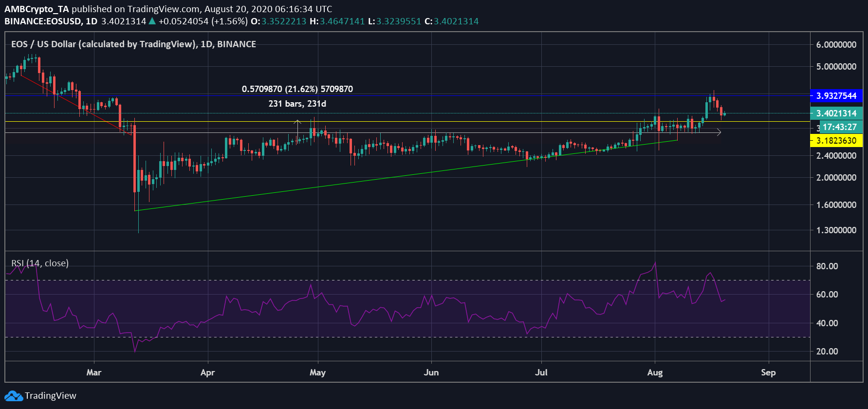Click the '231 bars, 231d' measurement label

297,104
